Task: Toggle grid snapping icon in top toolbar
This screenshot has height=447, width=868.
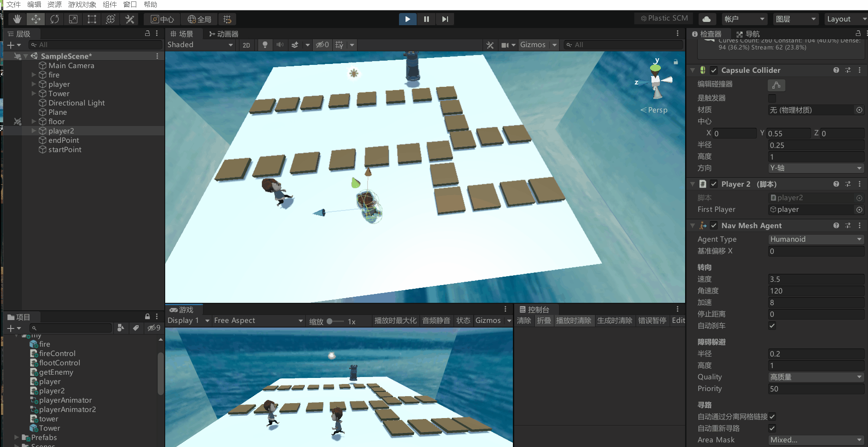Action: [227, 19]
